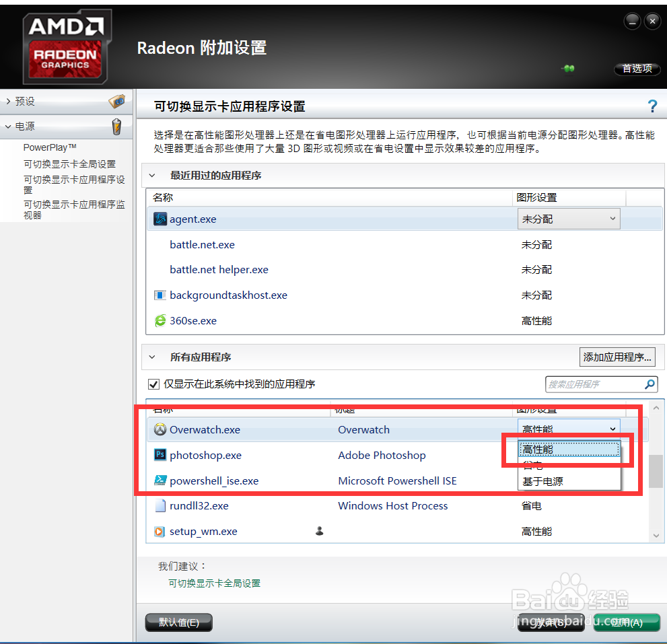This screenshot has width=667, height=644.
Task: Click the Microsoft Powershell ISE title cell
Action: (x=397, y=480)
